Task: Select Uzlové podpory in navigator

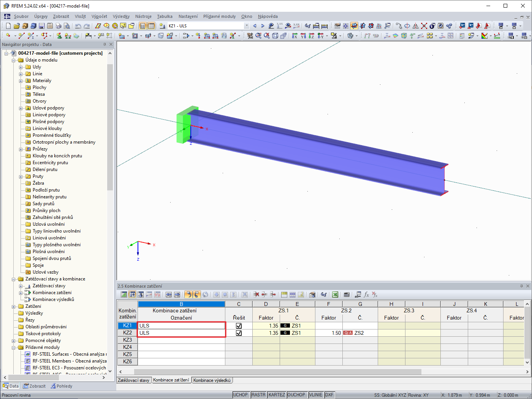Action: (48, 108)
